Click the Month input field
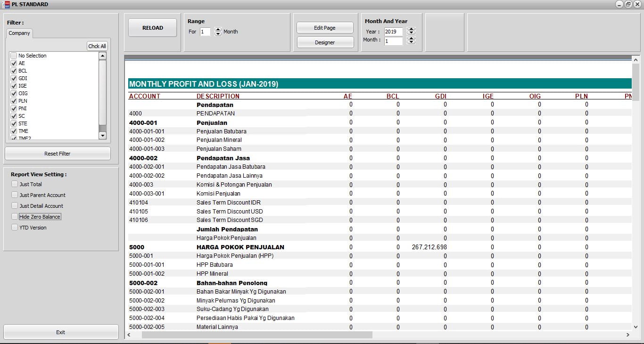This screenshot has width=644, height=344. point(394,41)
